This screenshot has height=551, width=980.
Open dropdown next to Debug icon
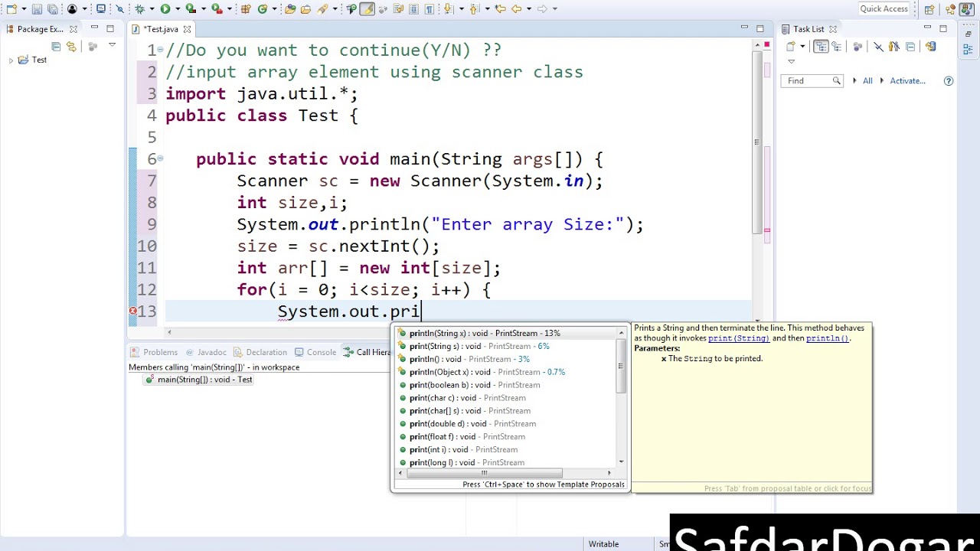pos(152,9)
